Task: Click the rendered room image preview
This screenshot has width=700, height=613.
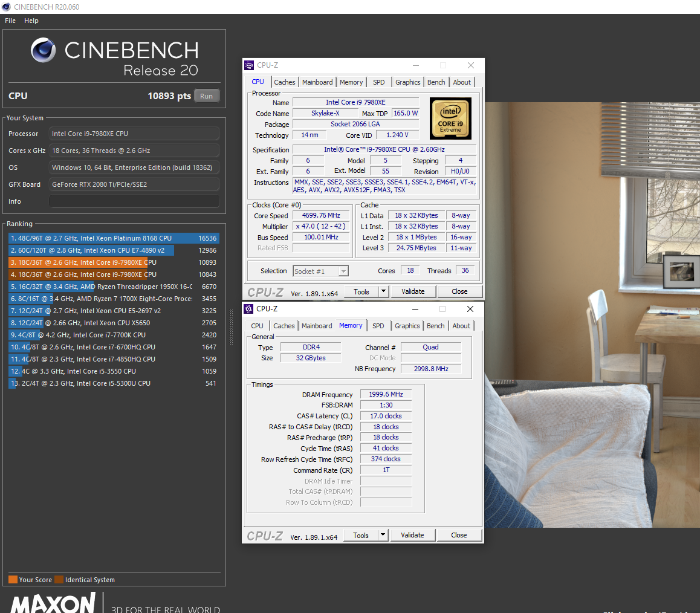Action: [592, 315]
